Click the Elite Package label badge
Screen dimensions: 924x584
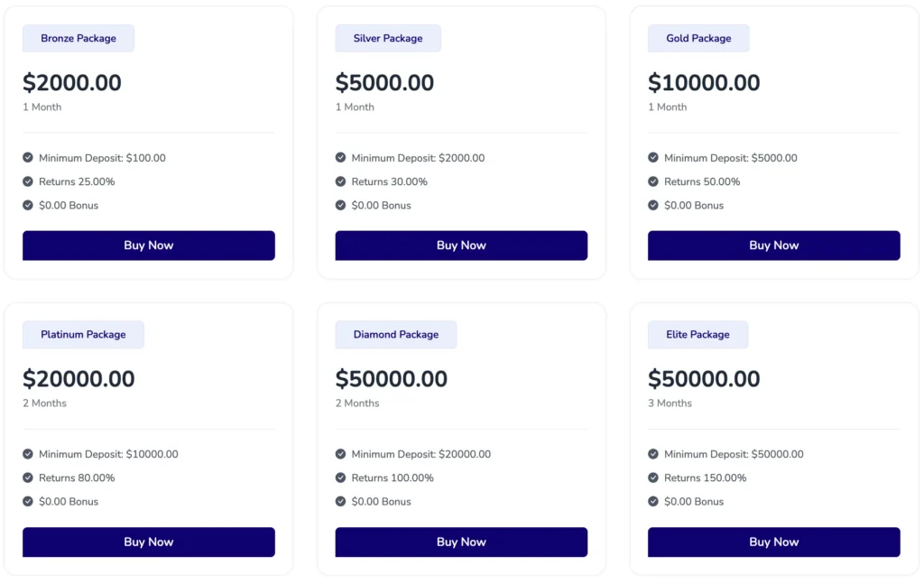point(698,335)
